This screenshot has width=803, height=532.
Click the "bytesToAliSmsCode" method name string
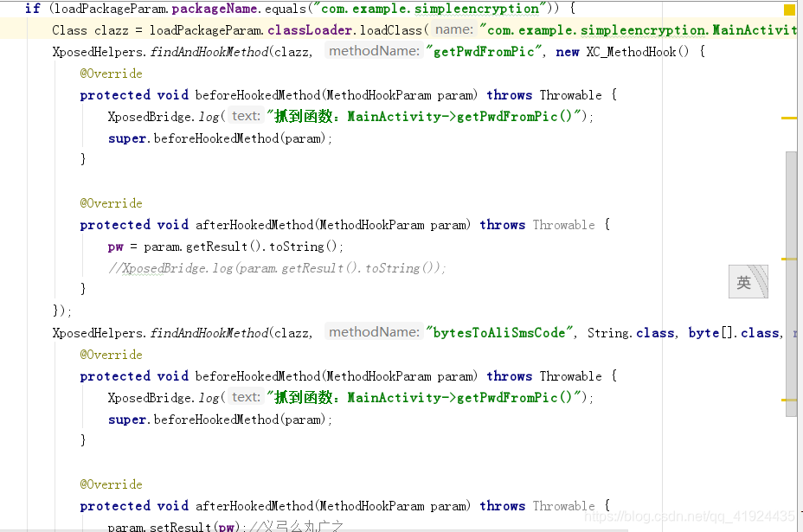pyautogui.click(x=499, y=333)
